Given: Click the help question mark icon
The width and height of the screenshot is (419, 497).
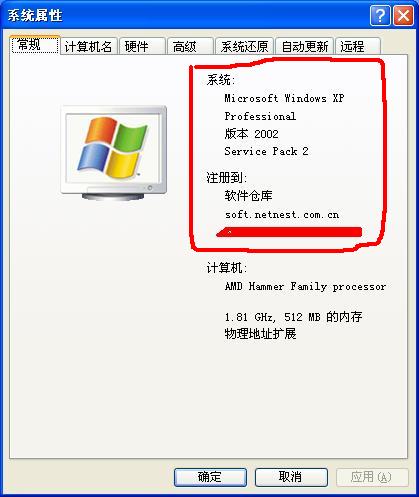Looking at the screenshot, I should [x=380, y=16].
